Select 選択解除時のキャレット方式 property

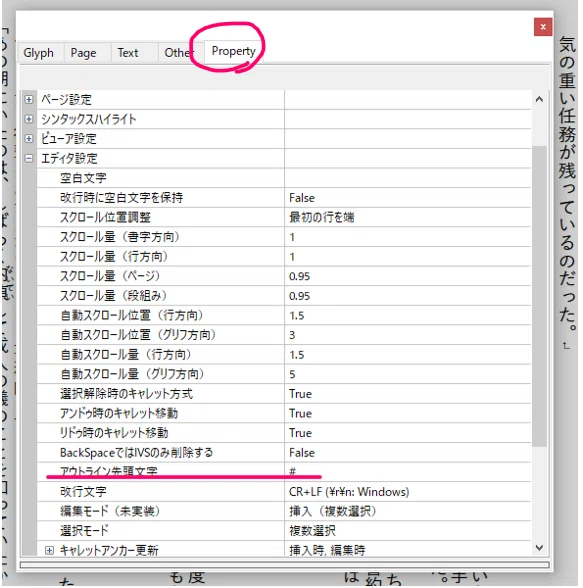tap(126, 393)
